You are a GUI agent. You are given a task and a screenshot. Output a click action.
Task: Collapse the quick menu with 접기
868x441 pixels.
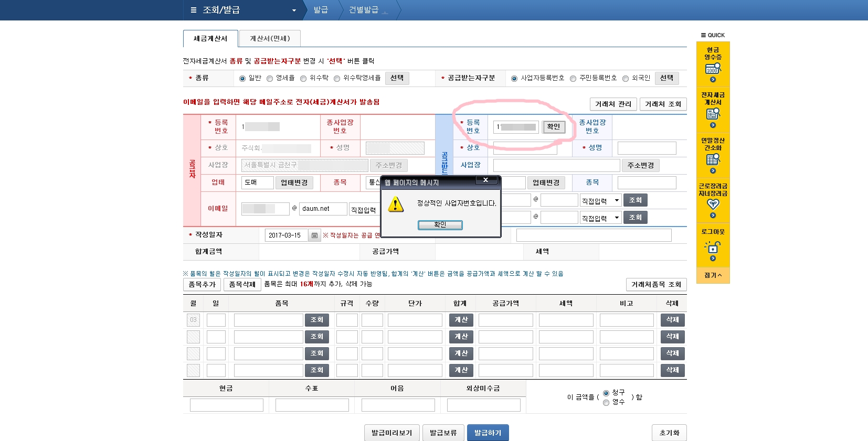(713, 275)
